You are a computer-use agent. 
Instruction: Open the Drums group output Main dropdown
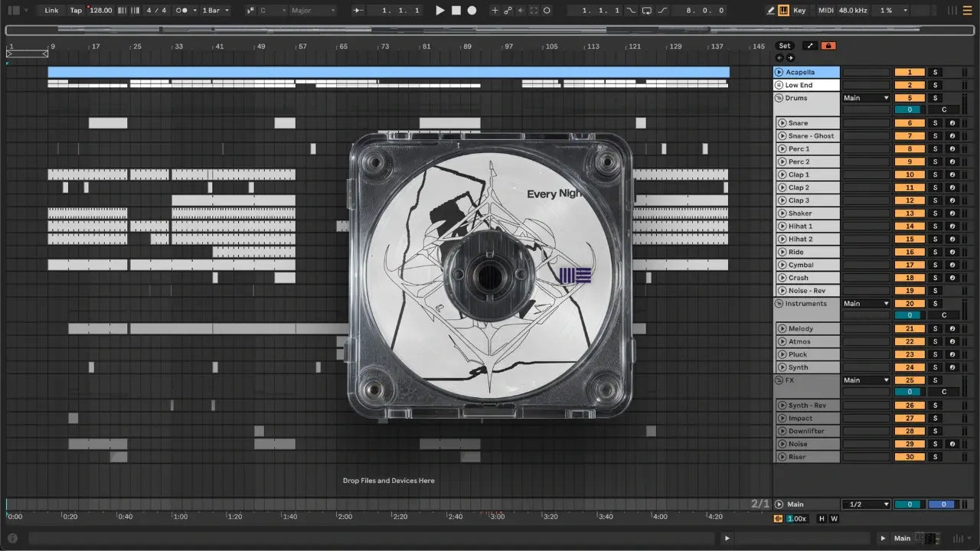tap(866, 98)
